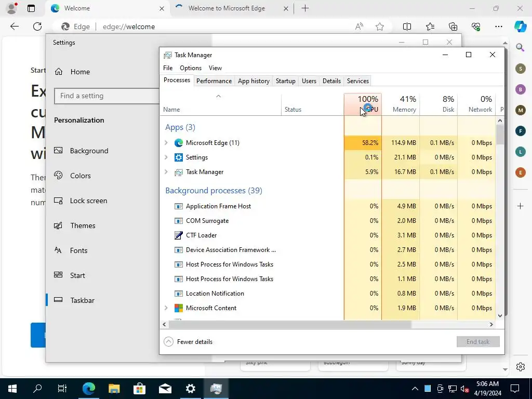Screen dimensions: 532x399
Task: Select Settings app row icon
Action: click(x=179, y=157)
